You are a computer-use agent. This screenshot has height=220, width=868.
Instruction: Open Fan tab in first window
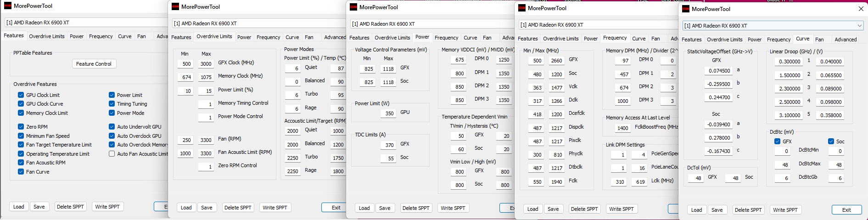coord(141,36)
